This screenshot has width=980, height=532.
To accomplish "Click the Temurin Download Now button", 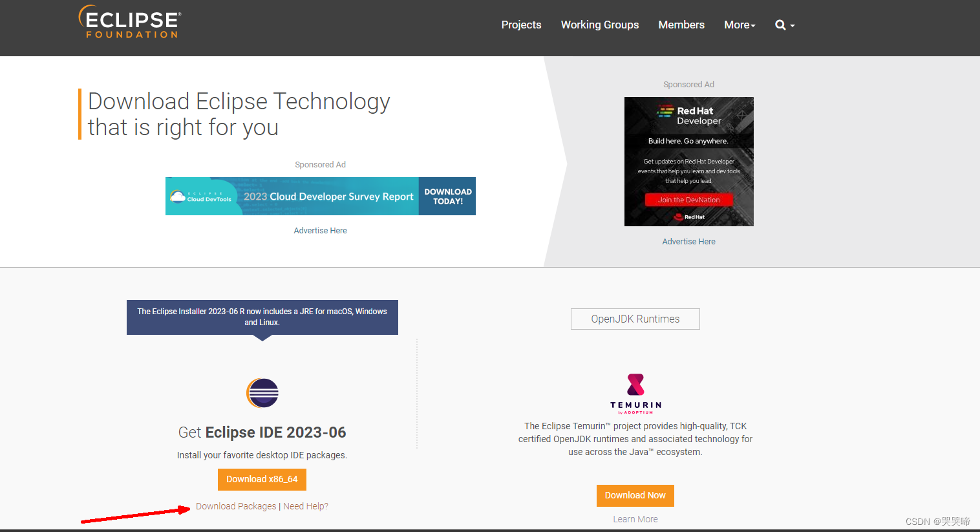I will [635, 496].
